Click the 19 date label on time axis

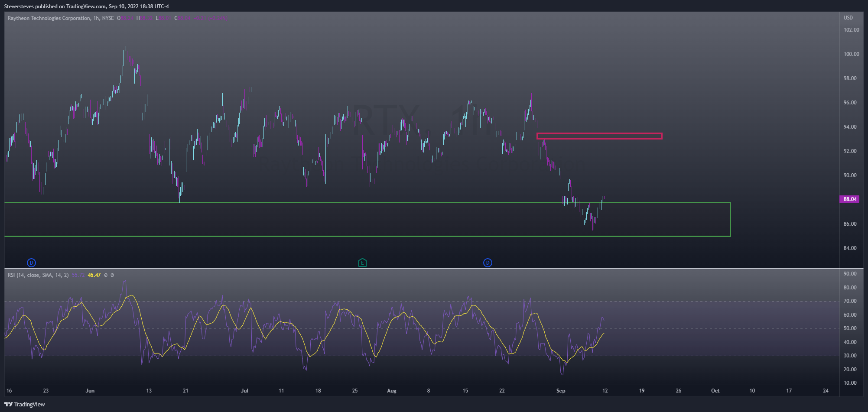tap(642, 391)
